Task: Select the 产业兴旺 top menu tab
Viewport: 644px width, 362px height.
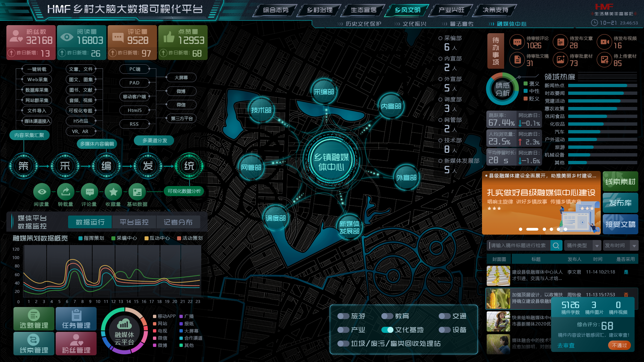Action: [451, 10]
